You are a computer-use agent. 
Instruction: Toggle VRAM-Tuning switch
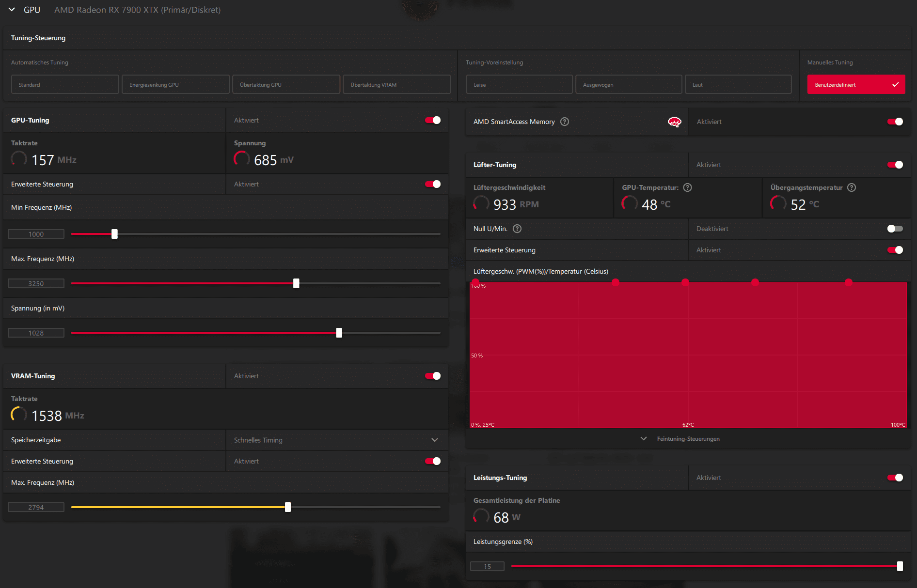pos(433,376)
